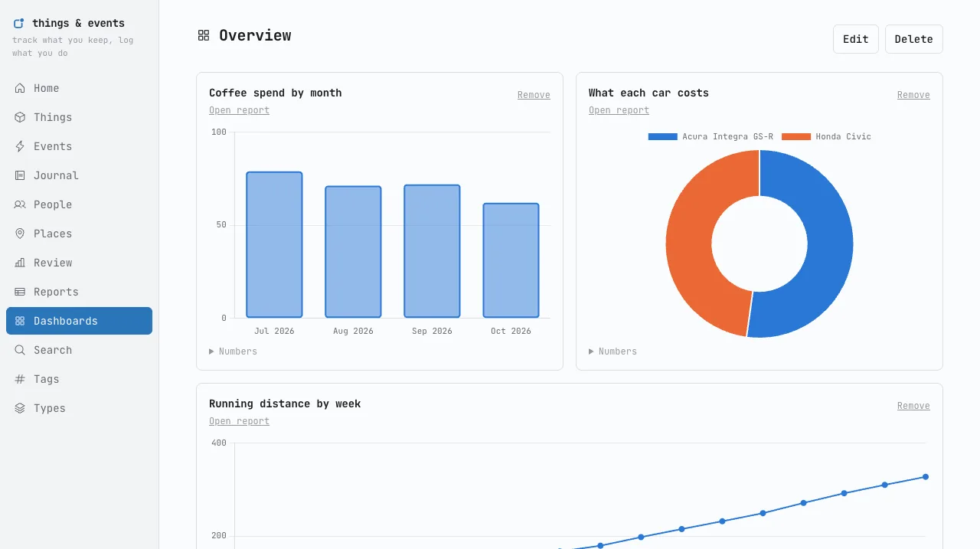Click the Edit button
The height and width of the screenshot is (549, 980).
(x=855, y=39)
